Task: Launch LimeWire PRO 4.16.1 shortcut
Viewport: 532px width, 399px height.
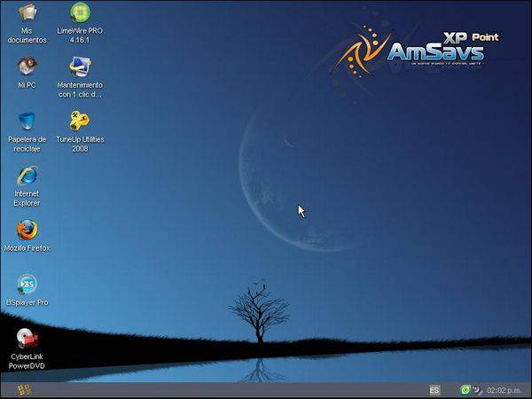Action: tap(80, 12)
